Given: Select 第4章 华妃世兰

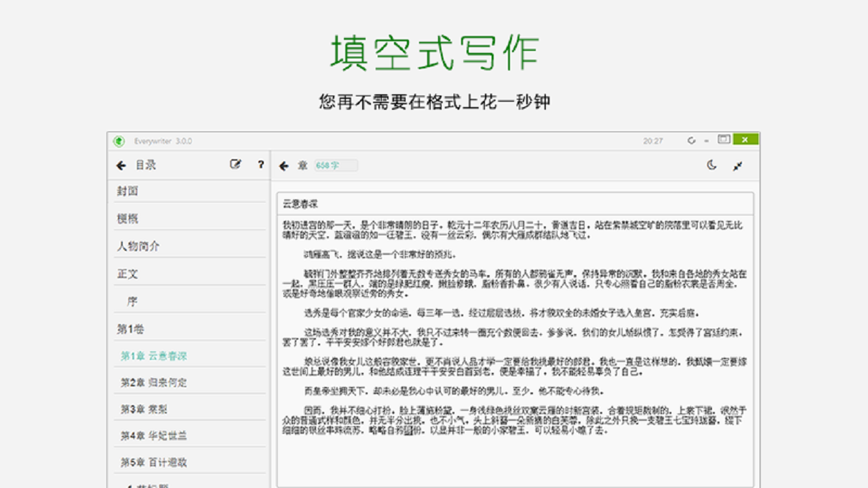Looking at the screenshot, I should tap(146, 436).
